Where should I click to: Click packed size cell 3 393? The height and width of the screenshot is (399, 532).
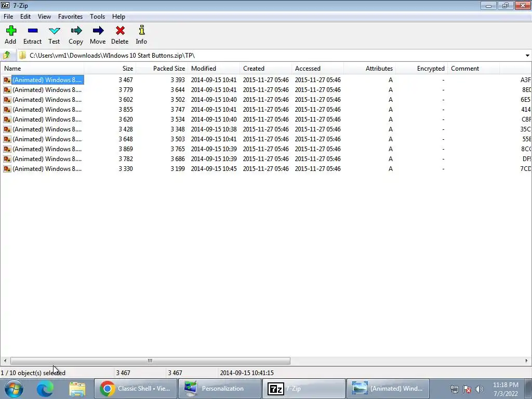click(178, 80)
